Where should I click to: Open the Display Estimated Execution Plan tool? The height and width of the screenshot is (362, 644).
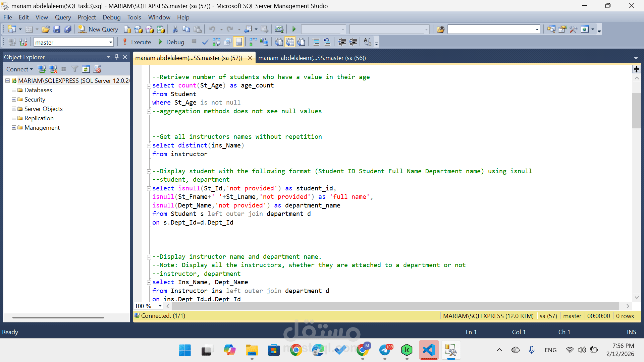(216, 42)
